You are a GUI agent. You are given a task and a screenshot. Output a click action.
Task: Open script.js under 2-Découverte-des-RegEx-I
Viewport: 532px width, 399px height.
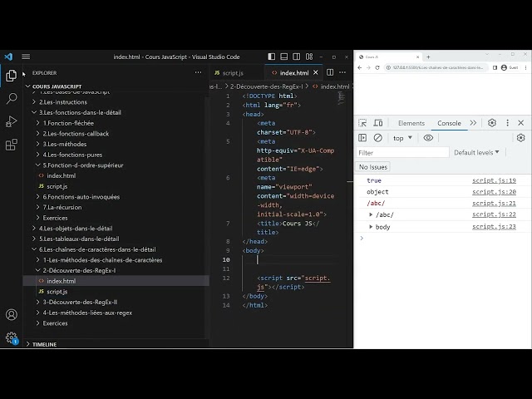(57, 292)
